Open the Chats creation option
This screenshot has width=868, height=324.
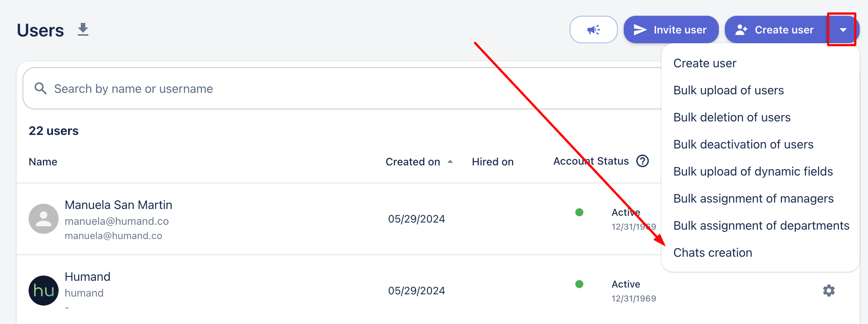click(x=712, y=253)
